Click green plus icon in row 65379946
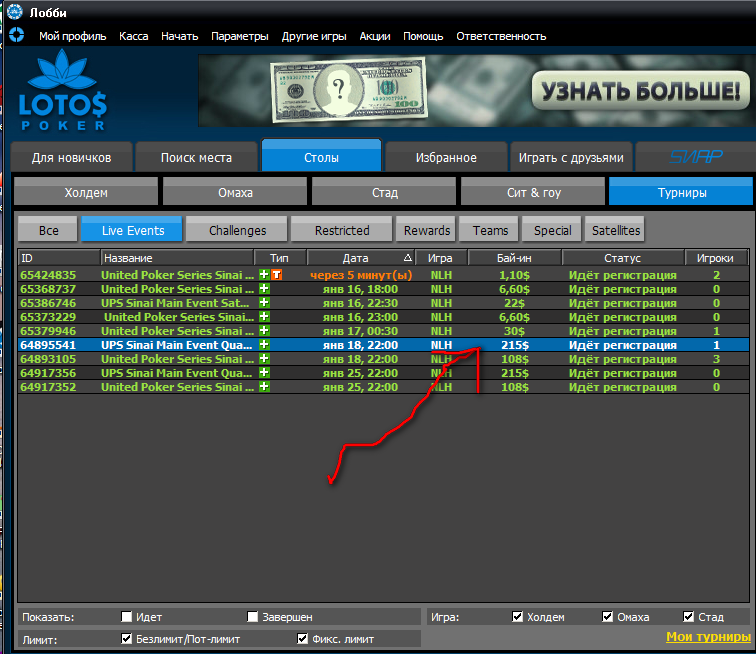Viewport: 756px width, 654px height. pyautogui.click(x=264, y=331)
